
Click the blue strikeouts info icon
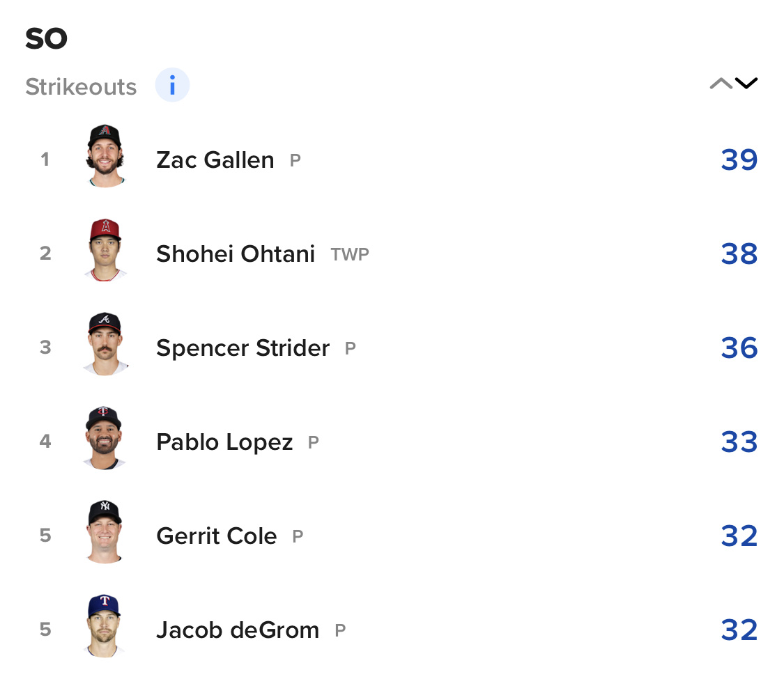tap(172, 85)
